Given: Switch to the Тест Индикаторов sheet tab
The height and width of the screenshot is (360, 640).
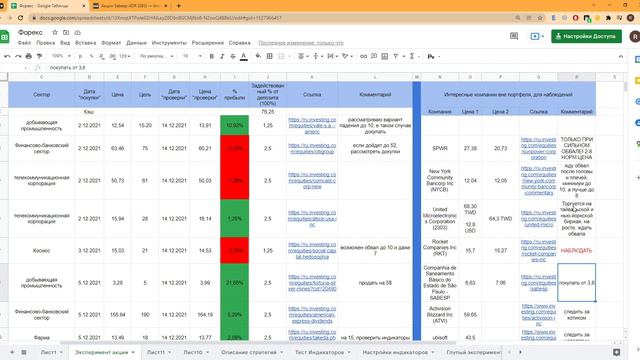Looking at the screenshot, I should [x=322, y=352].
